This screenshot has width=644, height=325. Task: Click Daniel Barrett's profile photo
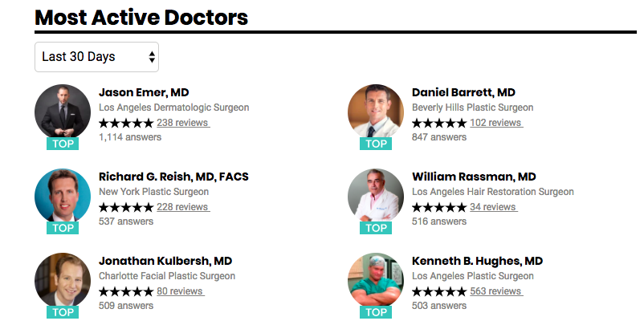click(376, 112)
